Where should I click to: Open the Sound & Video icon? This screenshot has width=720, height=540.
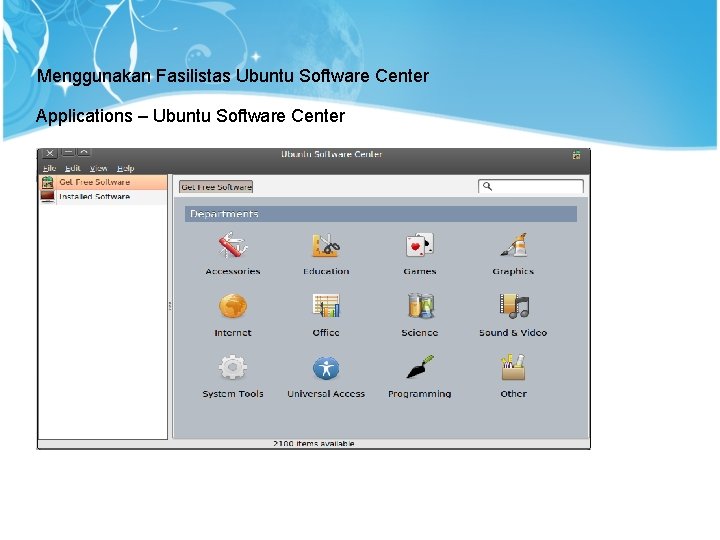[513, 306]
